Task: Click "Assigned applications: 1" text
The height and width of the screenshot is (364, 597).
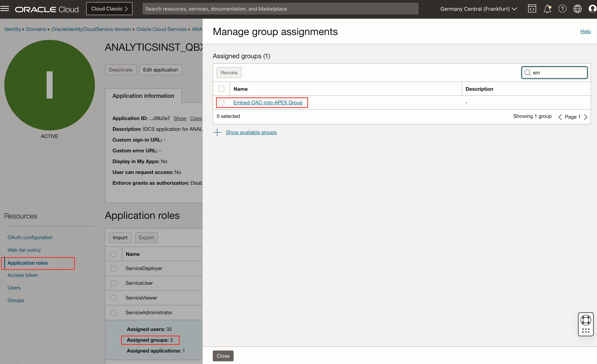Action: [156, 351]
